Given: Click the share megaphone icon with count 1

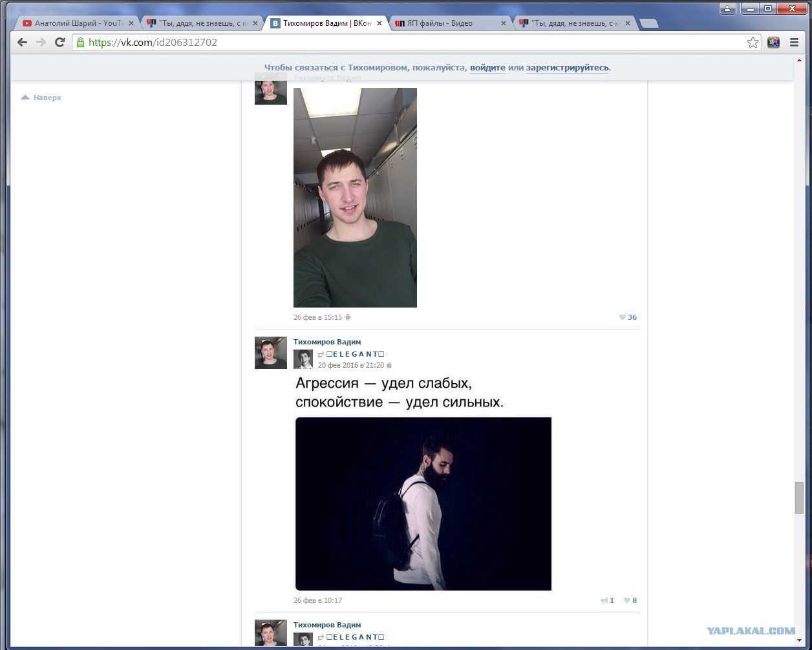Looking at the screenshot, I should pos(608,600).
